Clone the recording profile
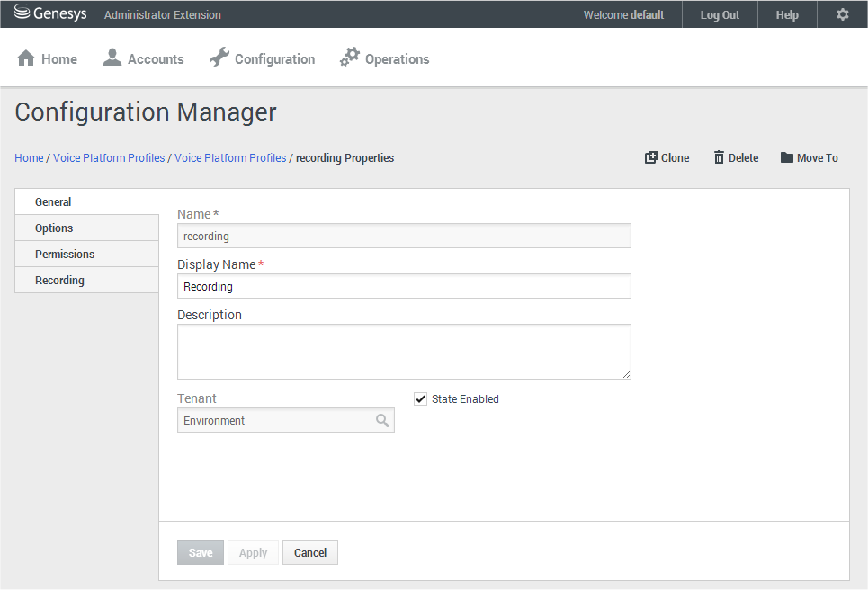Viewport: 868px width, 590px height. [x=667, y=157]
